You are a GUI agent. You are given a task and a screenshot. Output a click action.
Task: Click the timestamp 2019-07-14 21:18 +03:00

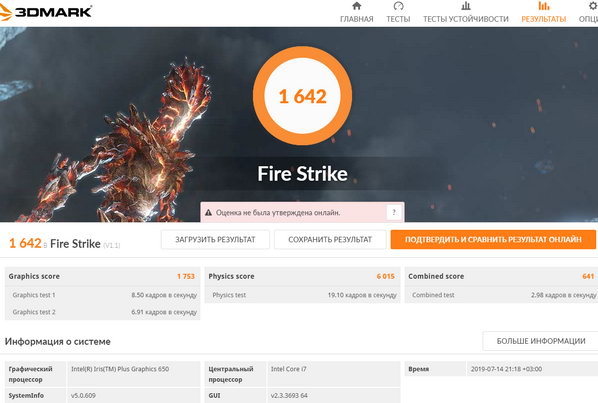coord(506,369)
